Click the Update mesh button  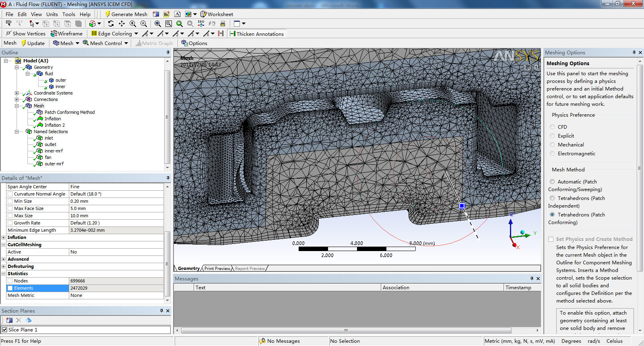33,43
